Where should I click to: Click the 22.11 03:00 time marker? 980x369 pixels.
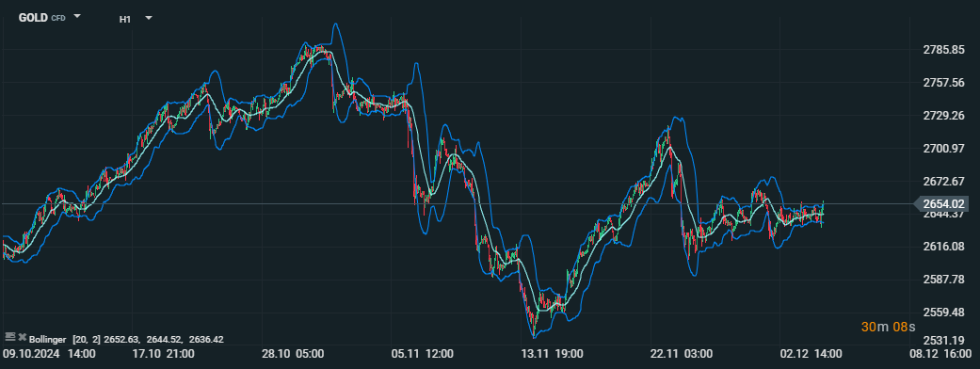tap(682, 354)
